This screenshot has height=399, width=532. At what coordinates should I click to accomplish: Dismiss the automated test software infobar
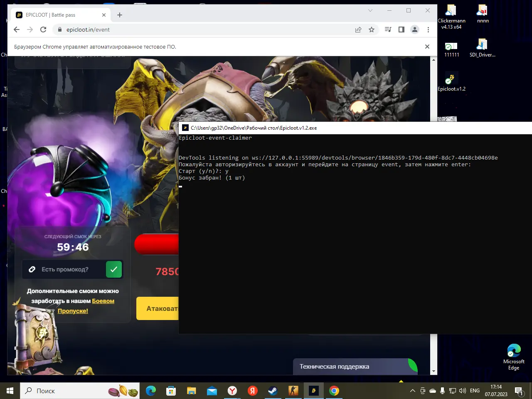pos(427,47)
